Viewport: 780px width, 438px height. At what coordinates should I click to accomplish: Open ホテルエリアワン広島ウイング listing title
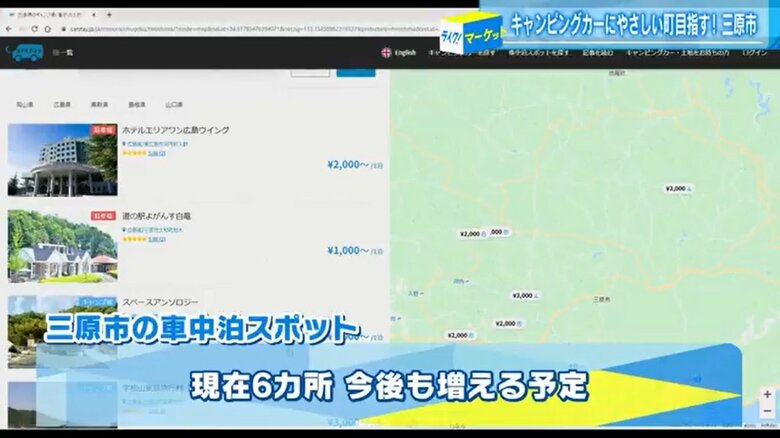[175, 131]
